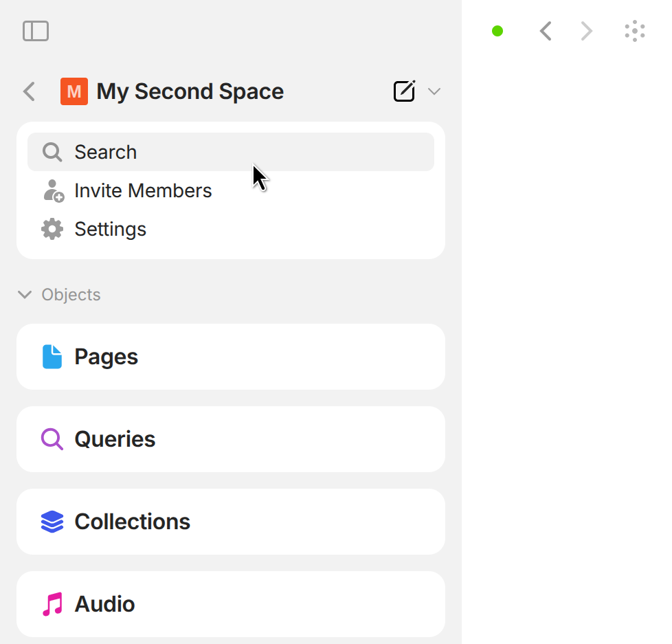Image resolution: width=672 pixels, height=644 pixels.
Task: Open Invite Members
Action: coord(143,190)
